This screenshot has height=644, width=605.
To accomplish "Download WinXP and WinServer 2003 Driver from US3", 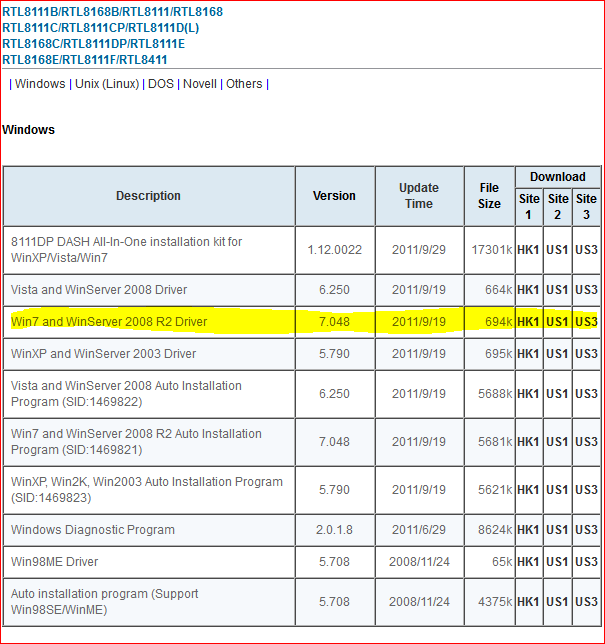I will pyautogui.click(x=586, y=354).
